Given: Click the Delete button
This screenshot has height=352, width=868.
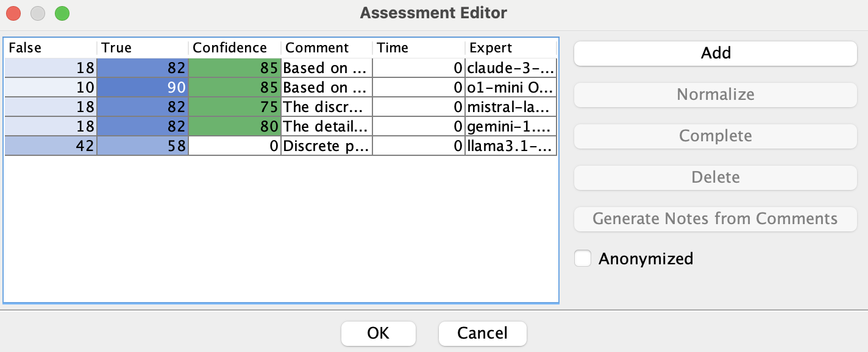Looking at the screenshot, I should click(715, 177).
